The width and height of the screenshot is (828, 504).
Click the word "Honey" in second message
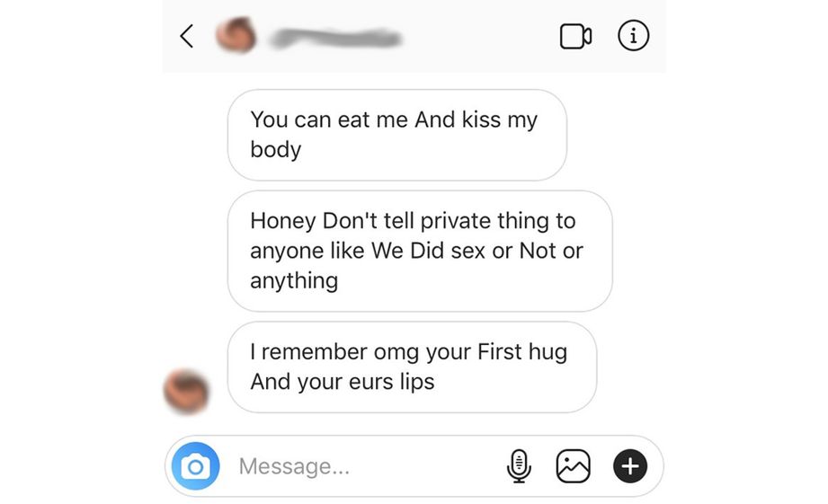coord(283,222)
